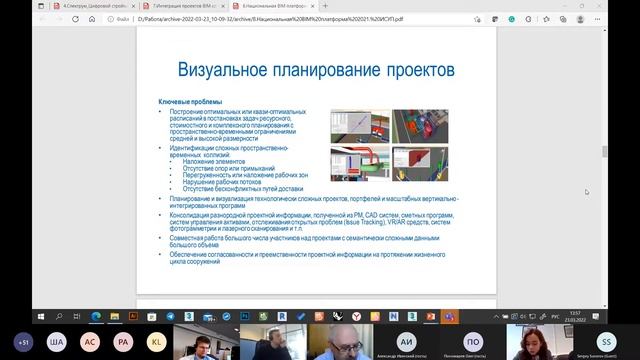Show the +51 additional participants
This screenshot has width=640, height=360.
click(x=23, y=342)
